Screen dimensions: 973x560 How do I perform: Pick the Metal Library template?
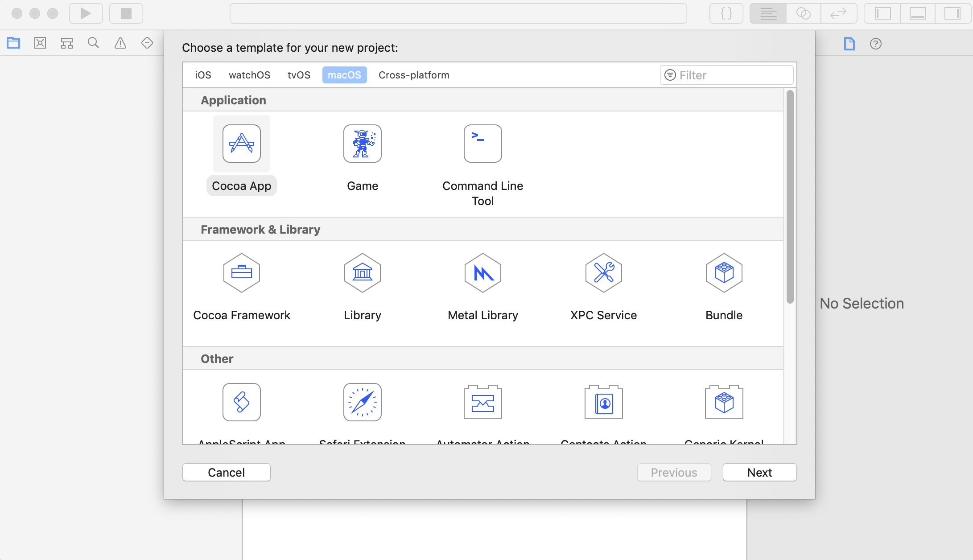[x=482, y=273]
